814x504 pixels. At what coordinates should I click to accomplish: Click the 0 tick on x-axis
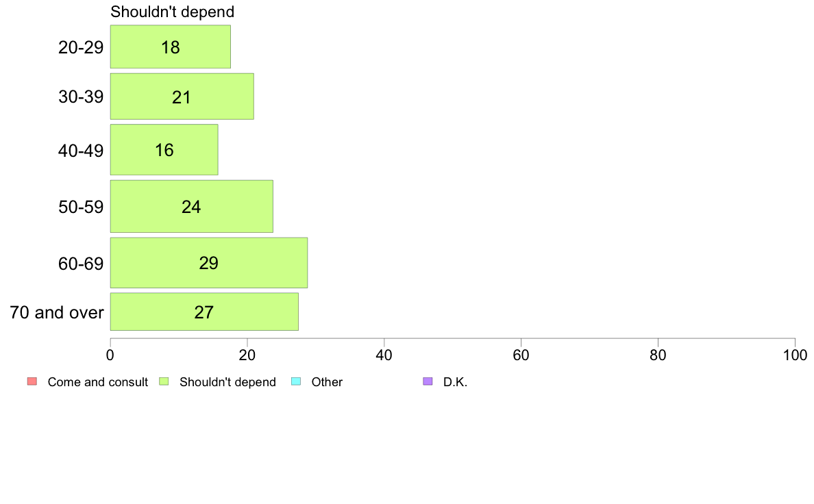pos(110,355)
